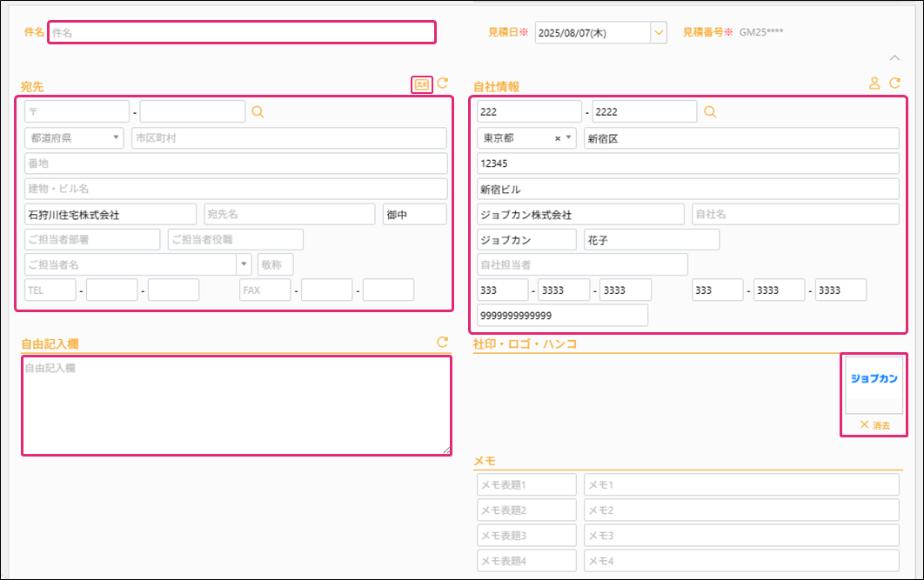Expand the 都道府県 prefecture dropdown
This screenshot has width=924, height=580.
(x=117, y=138)
